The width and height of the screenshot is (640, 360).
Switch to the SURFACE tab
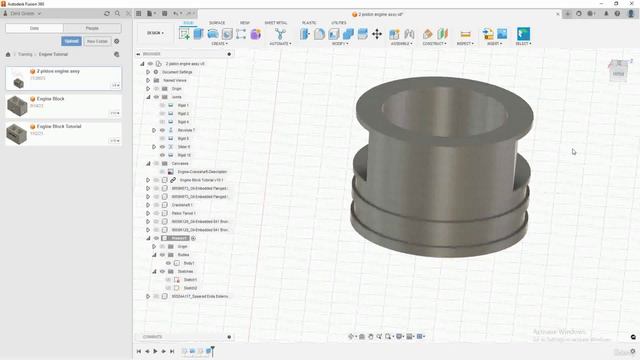217,23
